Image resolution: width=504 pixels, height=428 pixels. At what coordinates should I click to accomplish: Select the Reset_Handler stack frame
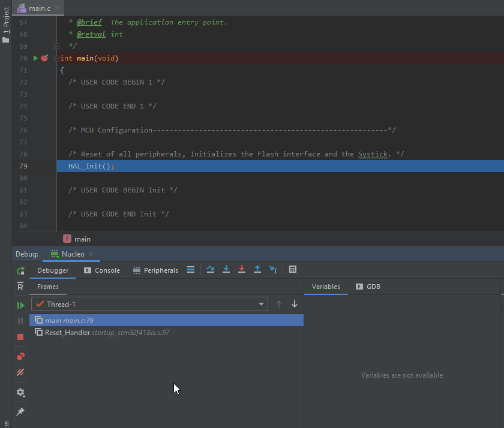tap(167, 333)
